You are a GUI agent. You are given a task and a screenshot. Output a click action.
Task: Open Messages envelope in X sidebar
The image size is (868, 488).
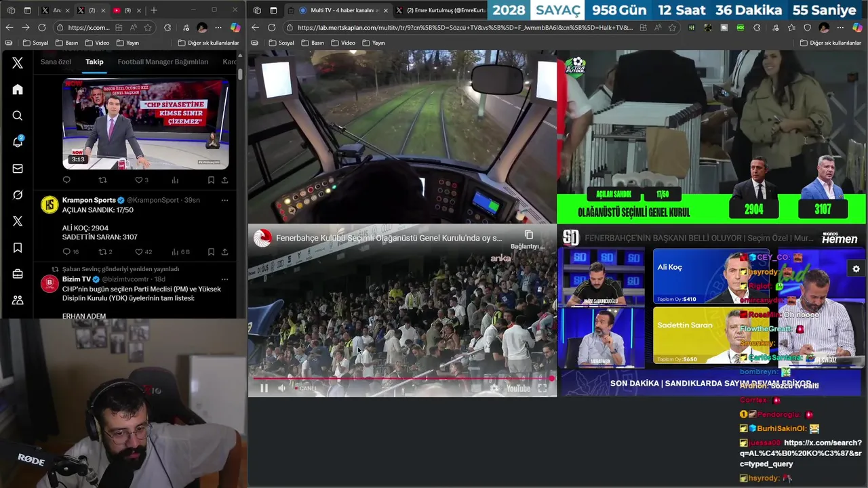click(x=18, y=169)
